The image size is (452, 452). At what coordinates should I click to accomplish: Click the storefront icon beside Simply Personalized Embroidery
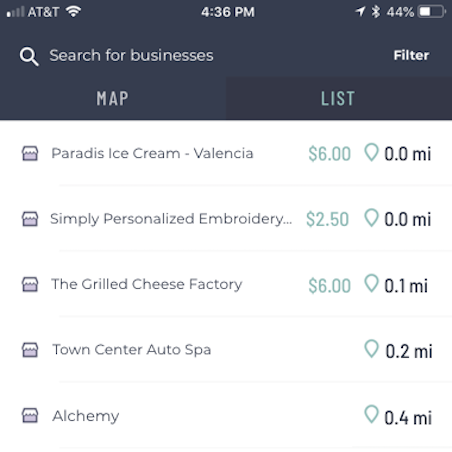click(x=30, y=219)
